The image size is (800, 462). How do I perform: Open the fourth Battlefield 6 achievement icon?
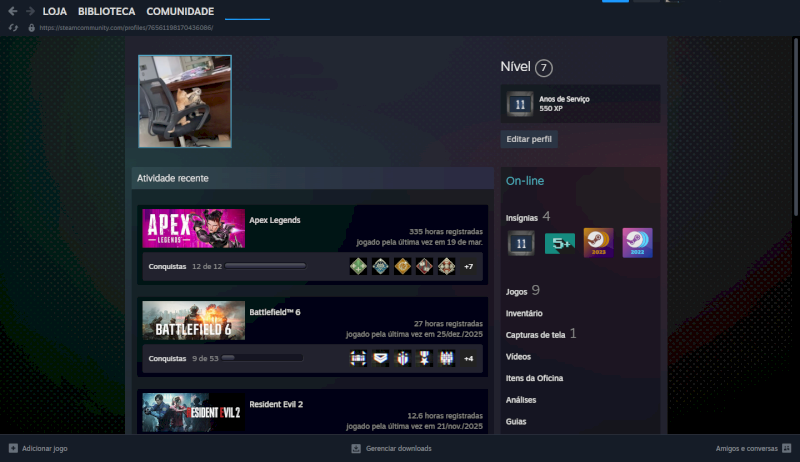click(424, 358)
